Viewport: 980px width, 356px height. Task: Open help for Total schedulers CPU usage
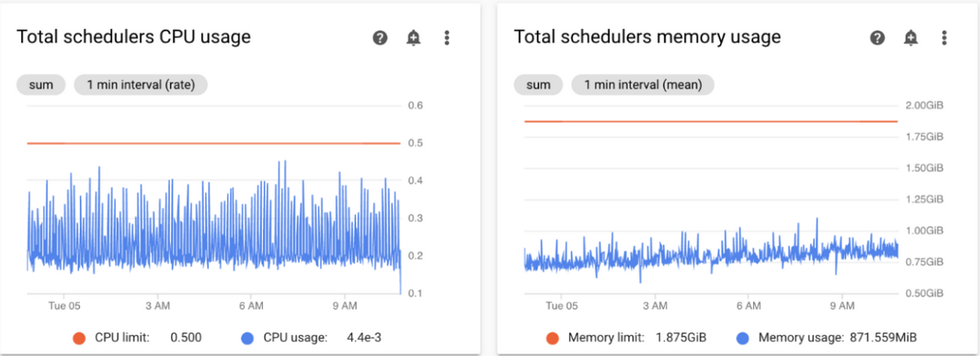[x=380, y=38]
